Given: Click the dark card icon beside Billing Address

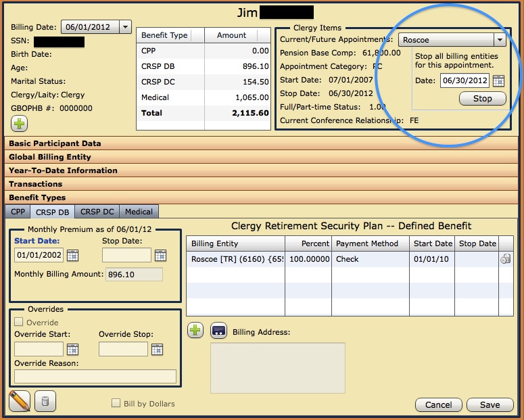Looking at the screenshot, I should [x=218, y=331].
